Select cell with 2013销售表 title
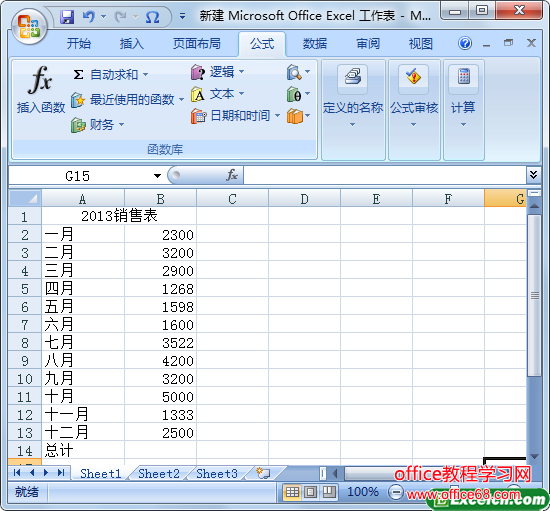Screen dimensions: 550x511 pyautogui.click(x=119, y=216)
